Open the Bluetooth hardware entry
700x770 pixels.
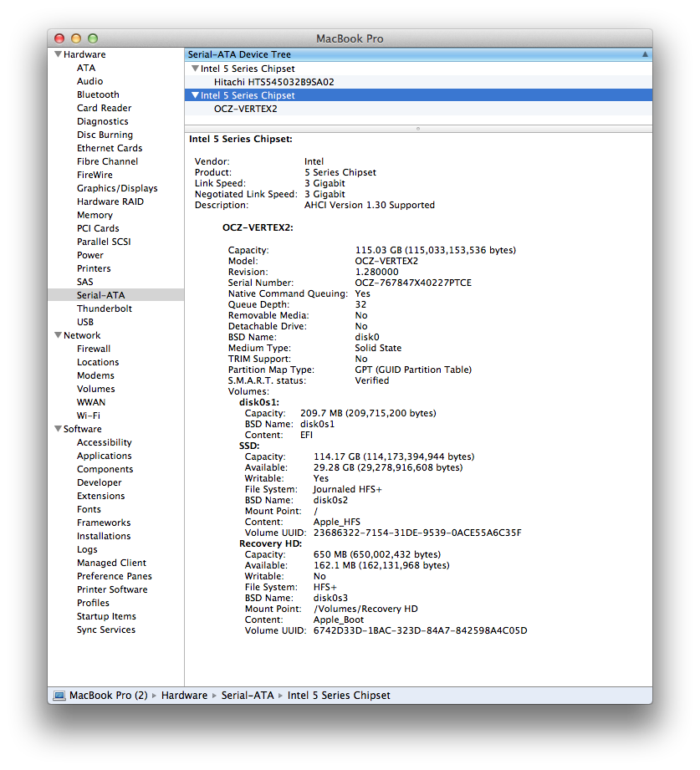point(98,94)
